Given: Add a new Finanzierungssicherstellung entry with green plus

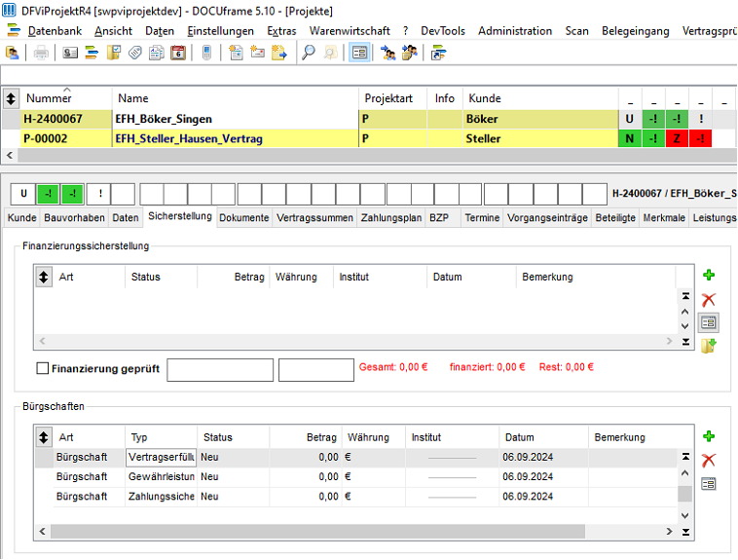Looking at the screenshot, I should [709, 275].
